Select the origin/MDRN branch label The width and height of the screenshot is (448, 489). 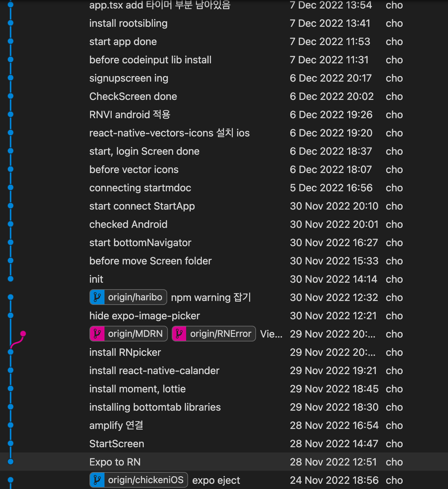point(129,334)
